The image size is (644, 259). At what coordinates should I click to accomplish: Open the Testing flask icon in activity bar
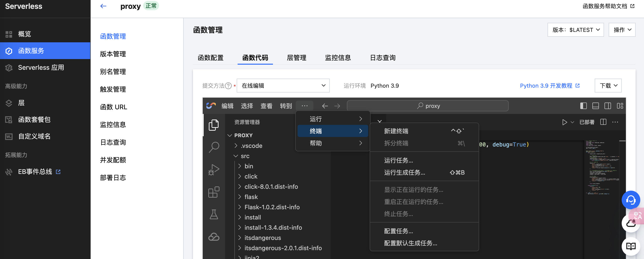[x=213, y=214]
